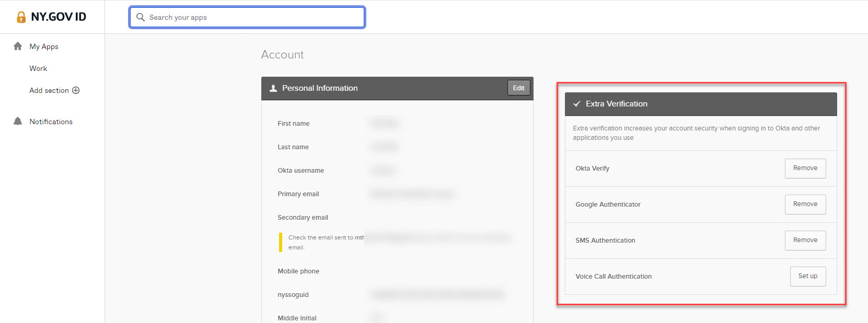Click the home icon beside My Apps
The width and height of the screenshot is (868, 323).
click(x=18, y=46)
